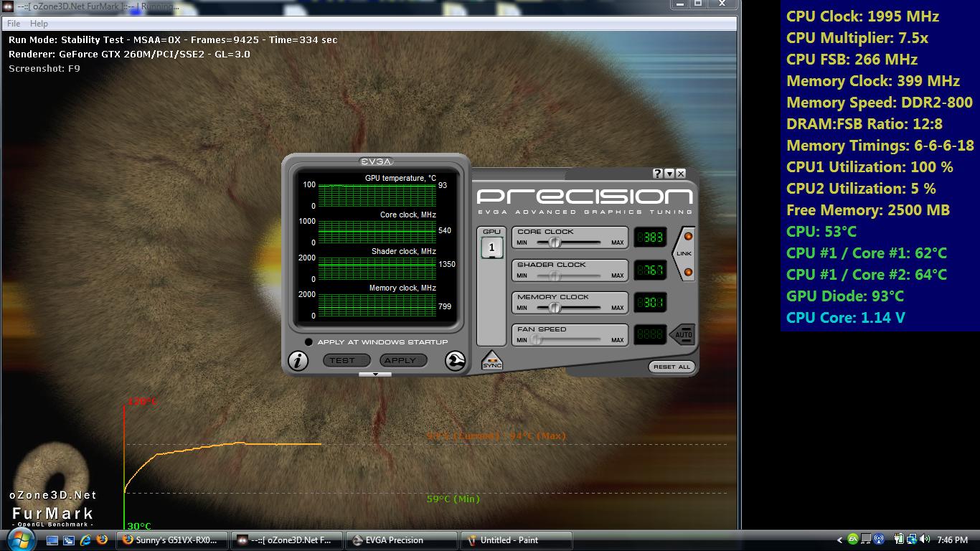The image size is (980, 551).
Task: Click the gray monitor tray icon
Action: tap(866, 540)
